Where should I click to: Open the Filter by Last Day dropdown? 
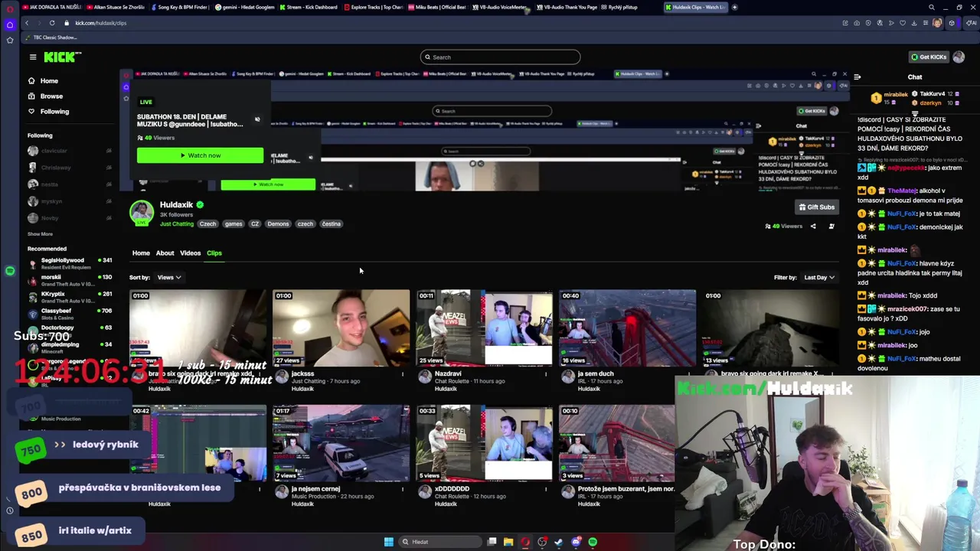click(819, 277)
